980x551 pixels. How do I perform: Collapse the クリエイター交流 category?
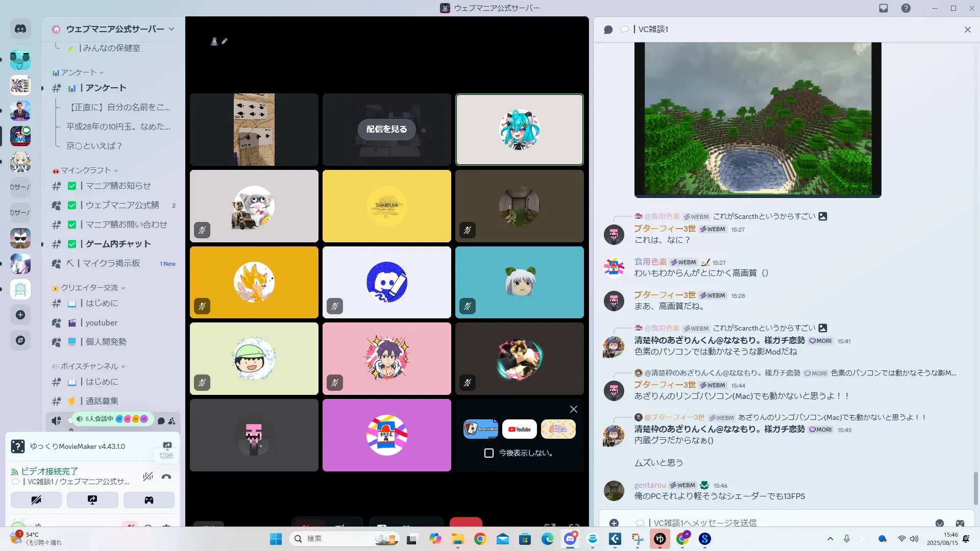click(x=89, y=288)
